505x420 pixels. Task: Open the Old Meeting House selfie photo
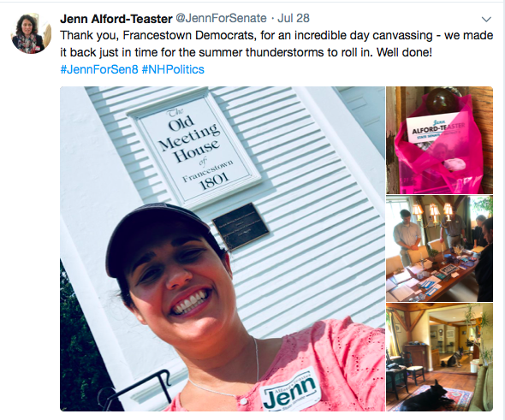tap(223, 249)
